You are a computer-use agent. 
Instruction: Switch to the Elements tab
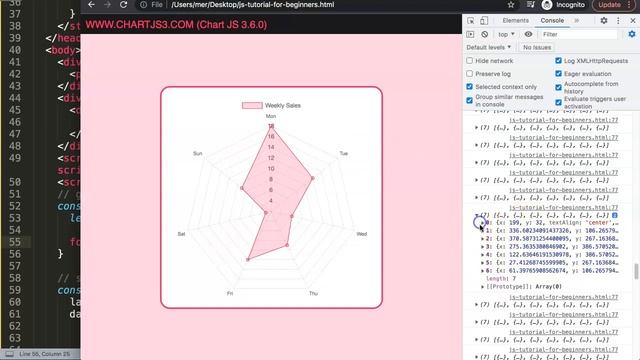tap(516, 20)
